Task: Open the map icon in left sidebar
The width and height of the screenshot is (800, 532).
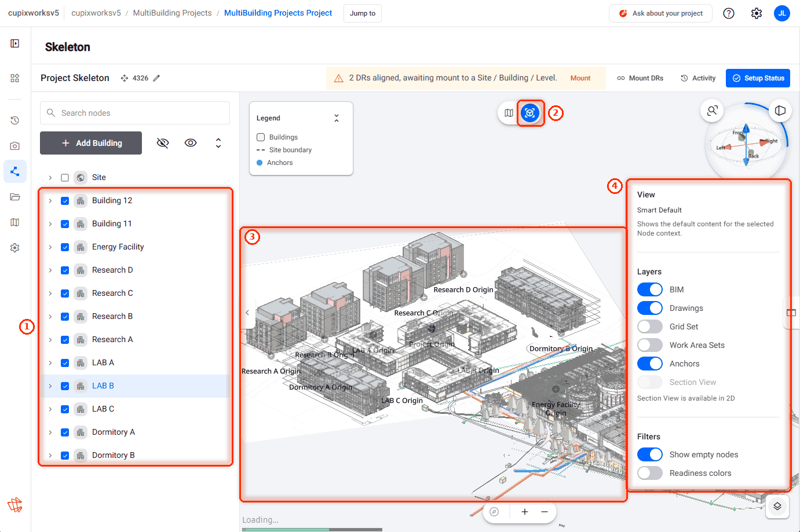Action: 15,222
